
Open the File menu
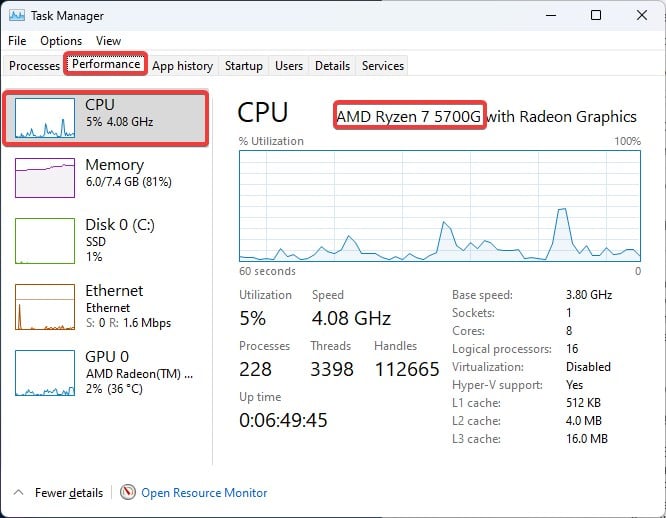point(17,41)
